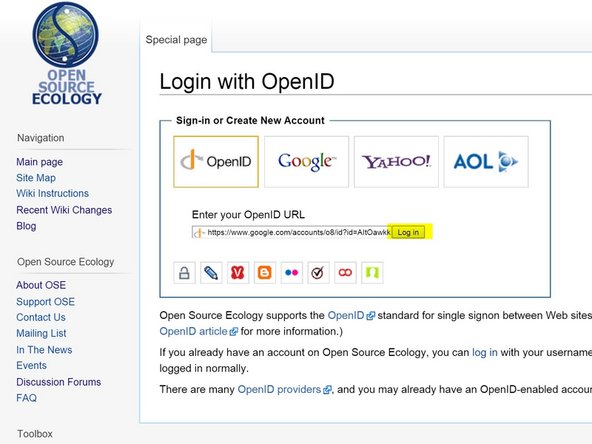
Task: Open the FAQ link
Action: 26,398
